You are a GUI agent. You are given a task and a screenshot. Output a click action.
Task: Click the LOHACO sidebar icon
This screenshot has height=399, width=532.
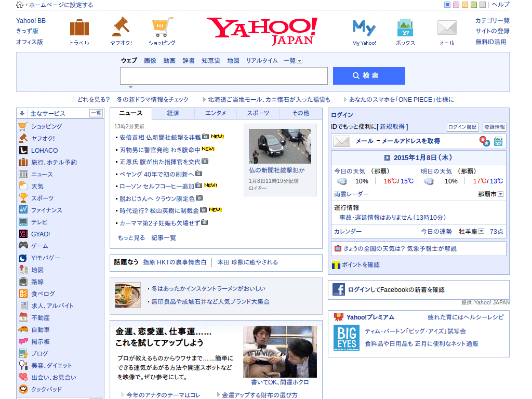coord(23,150)
